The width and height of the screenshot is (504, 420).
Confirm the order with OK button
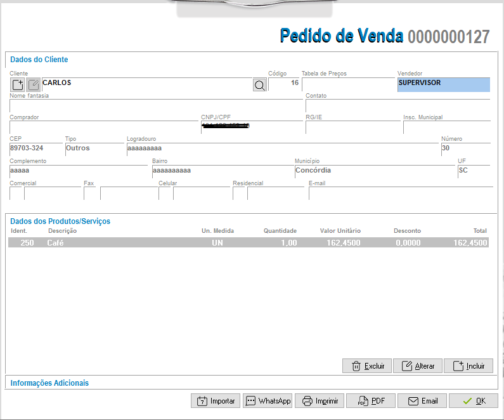(x=474, y=401)
